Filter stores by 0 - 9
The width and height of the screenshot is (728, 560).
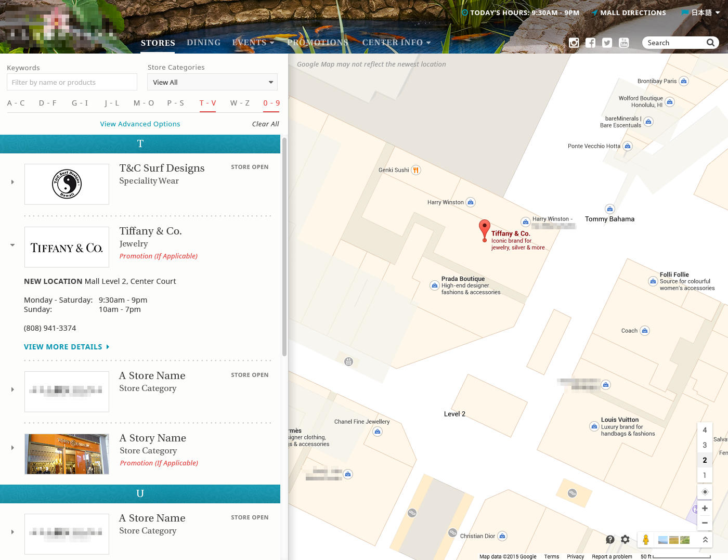(271, 103)
